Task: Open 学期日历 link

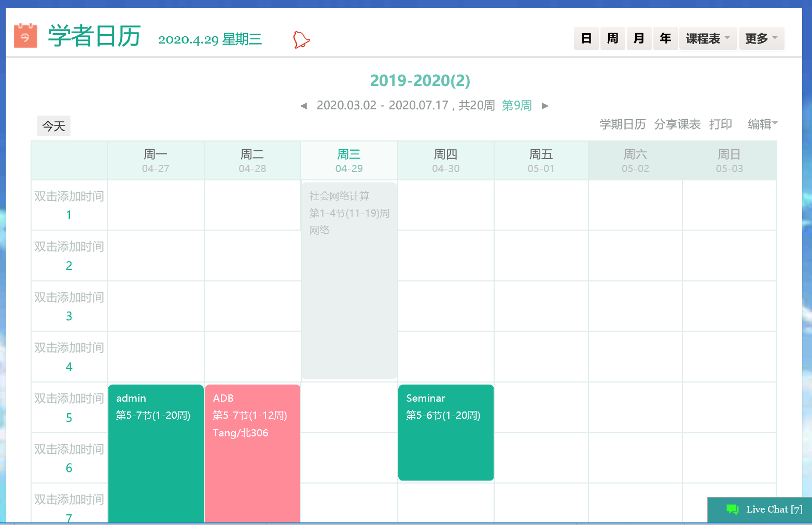Action: tap(622, 124)
